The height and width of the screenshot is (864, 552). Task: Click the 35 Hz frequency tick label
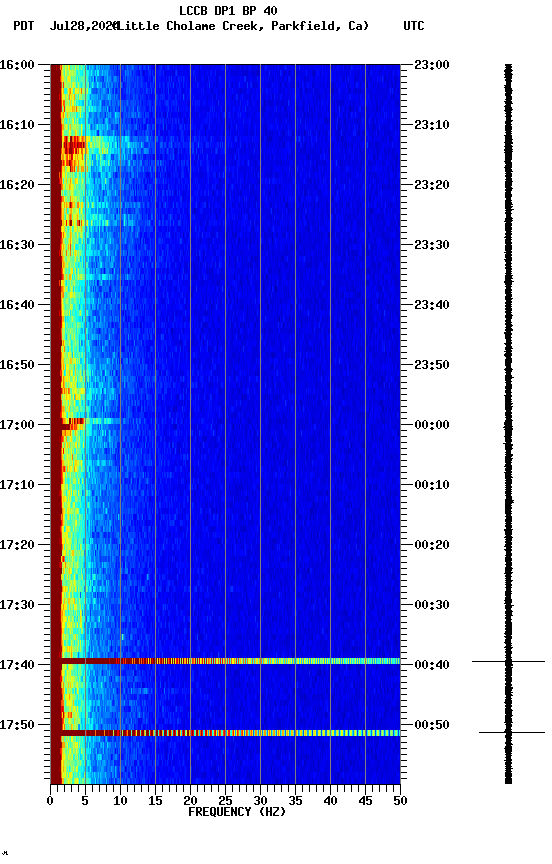[x=295, y=801]
